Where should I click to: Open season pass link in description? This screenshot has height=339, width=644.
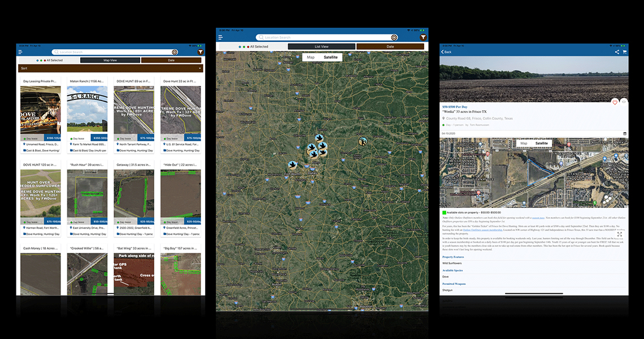point(538,218)
